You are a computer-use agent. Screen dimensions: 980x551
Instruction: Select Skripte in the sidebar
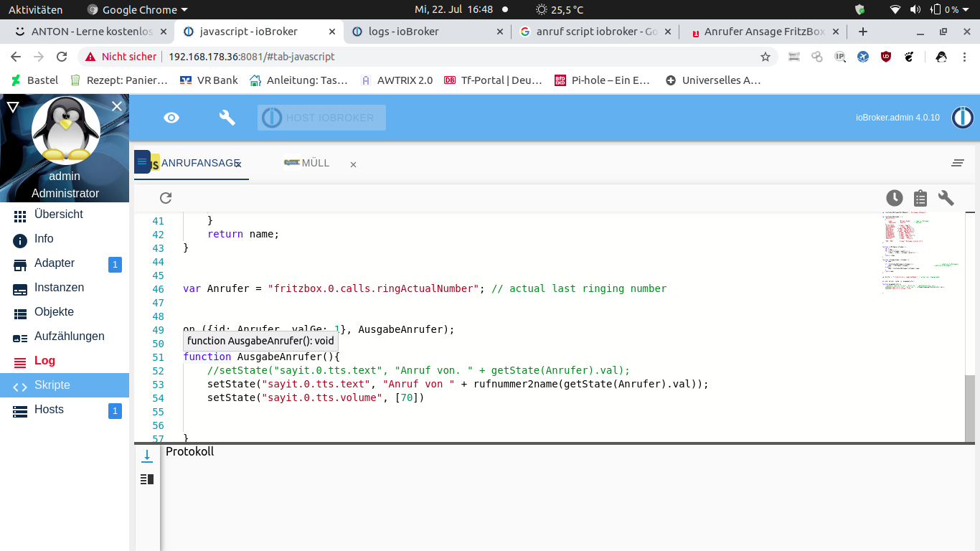[x=65, y=385]
